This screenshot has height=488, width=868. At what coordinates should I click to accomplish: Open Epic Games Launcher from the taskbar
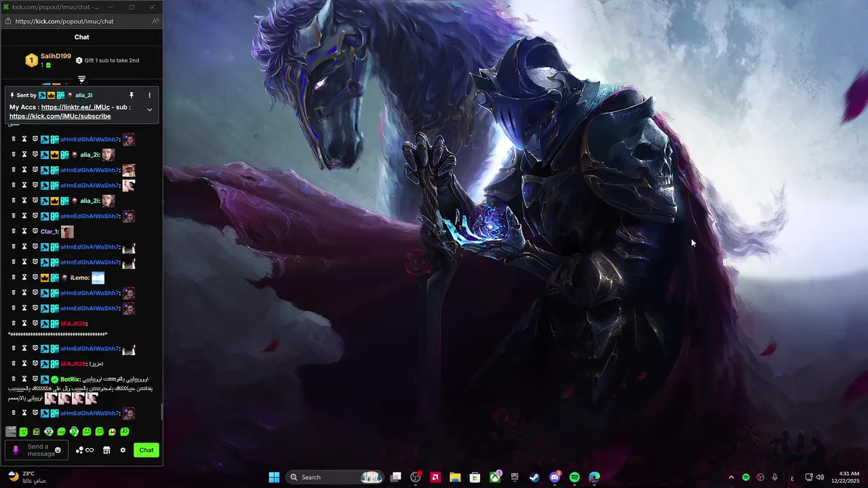[515, 477]
